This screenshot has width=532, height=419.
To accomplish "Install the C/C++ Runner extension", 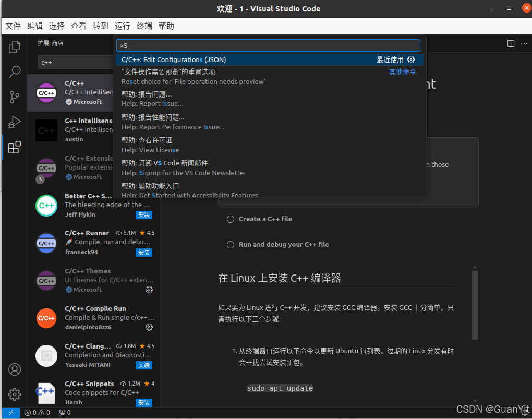I will pyautogui.click(x=144, y=252).
